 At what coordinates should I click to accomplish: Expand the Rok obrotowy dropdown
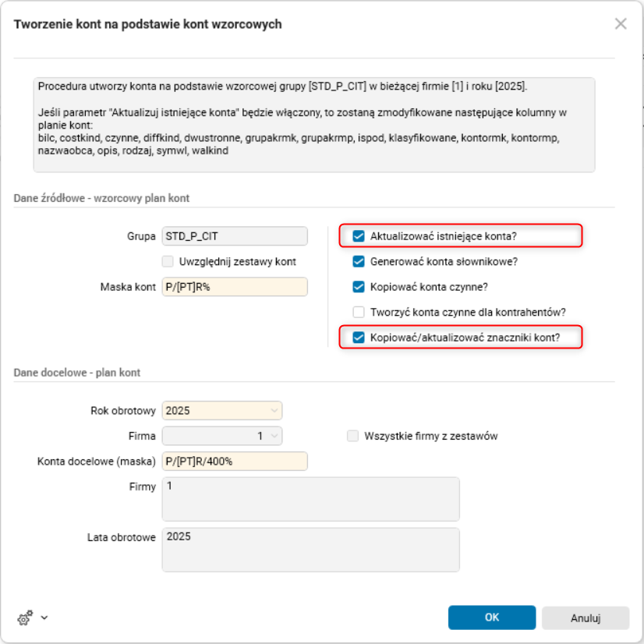(x=274, y=410)
